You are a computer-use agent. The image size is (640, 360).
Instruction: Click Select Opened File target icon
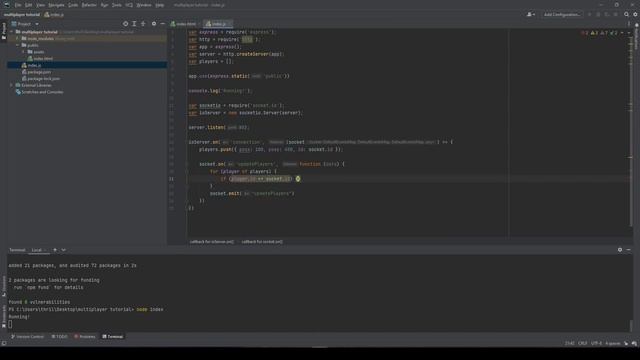pos(125,24)
